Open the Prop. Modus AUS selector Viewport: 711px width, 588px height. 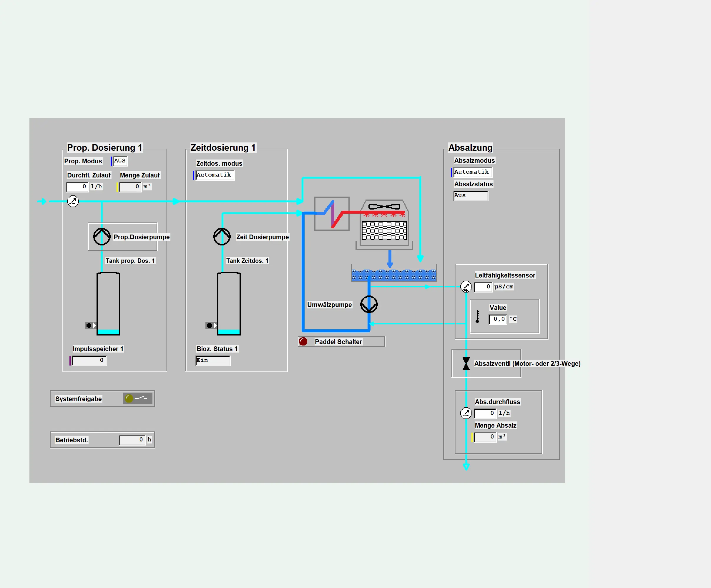point(120,161)
